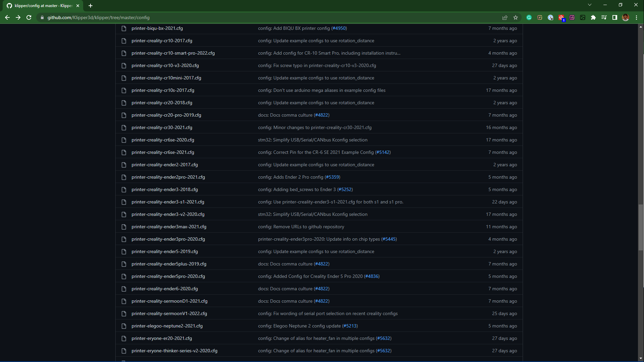Click file icon for printer-creality-ender6-2020.cfg
The height and width of the screenshot is (362, 644).
(124, 289)
